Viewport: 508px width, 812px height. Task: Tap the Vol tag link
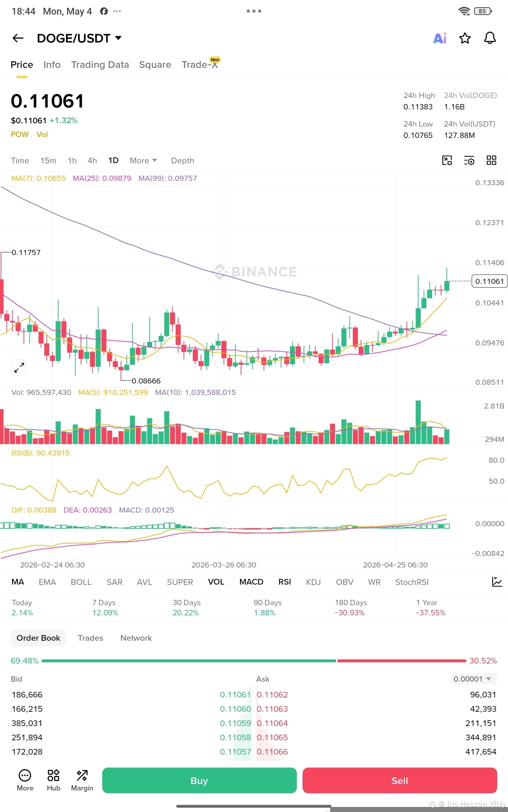coord(42,134)
